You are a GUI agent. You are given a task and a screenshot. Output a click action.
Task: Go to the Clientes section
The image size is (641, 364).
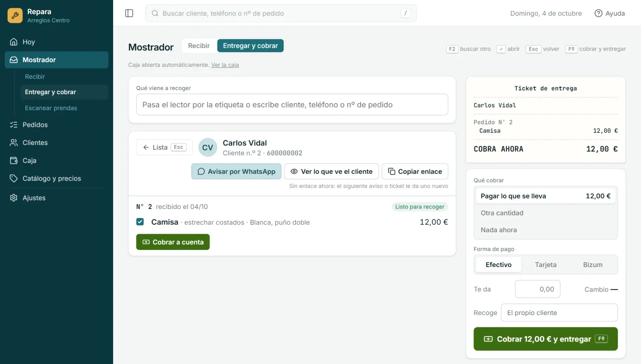56,143
